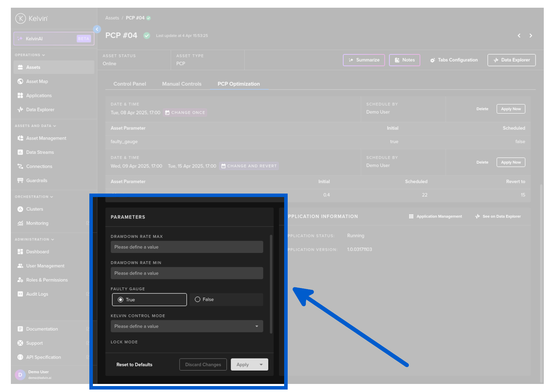Open Audit Logs in sidebar
The image size is (555, 392).
pyautogui.click(x=37, y=294)
